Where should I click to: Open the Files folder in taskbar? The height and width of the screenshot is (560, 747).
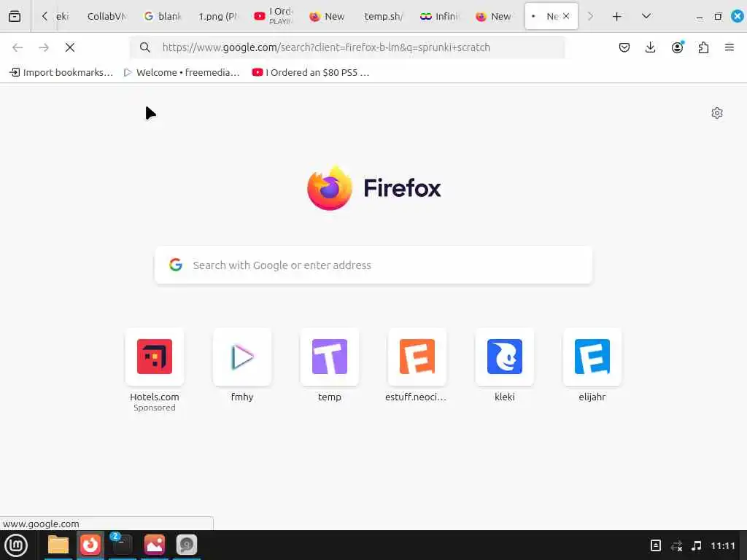(58, 545)
